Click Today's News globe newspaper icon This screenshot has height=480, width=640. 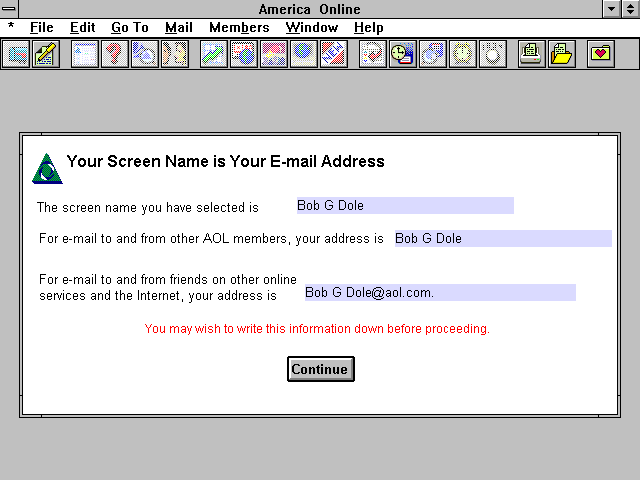click(x=244, y=54)
